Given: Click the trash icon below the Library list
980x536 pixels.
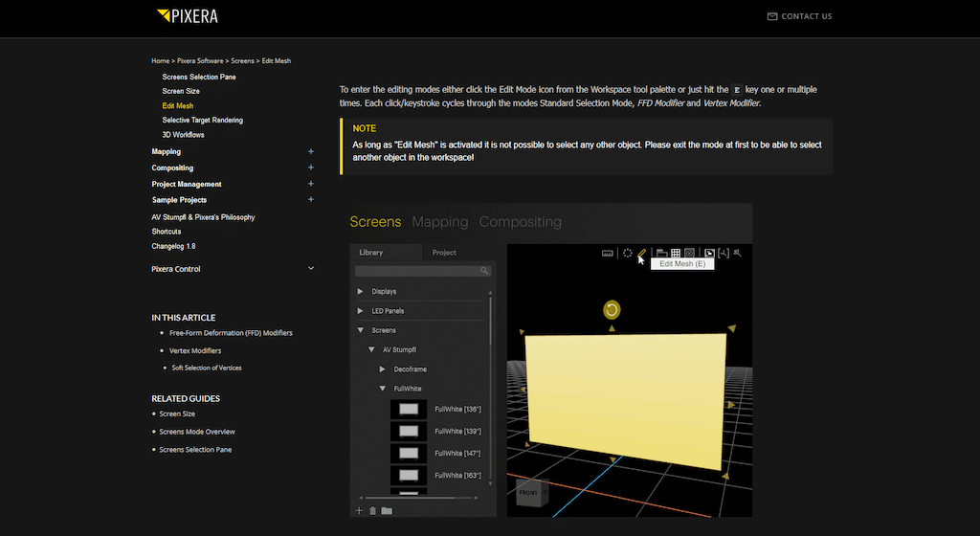Looking at the screenshot, I should click(x=372, y=511).
